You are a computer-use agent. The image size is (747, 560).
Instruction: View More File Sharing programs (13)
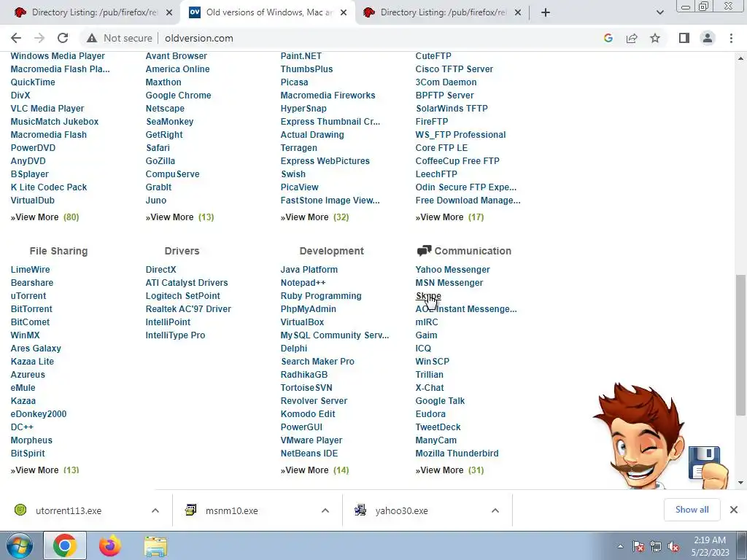pos(44,470)
